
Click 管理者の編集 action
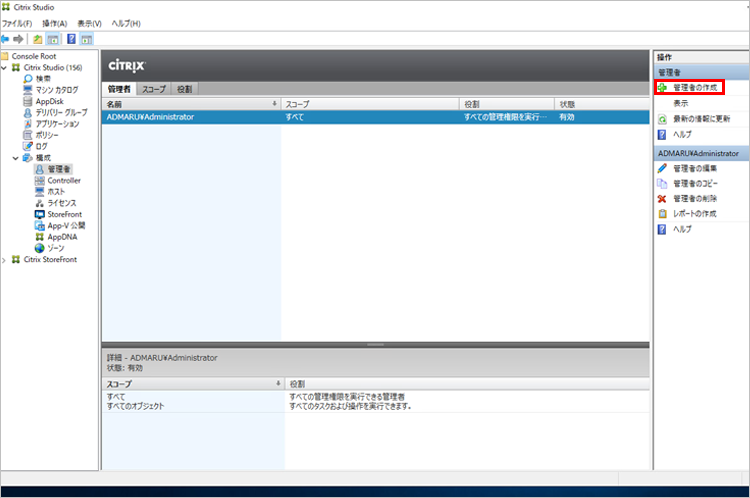pos(695,168)
